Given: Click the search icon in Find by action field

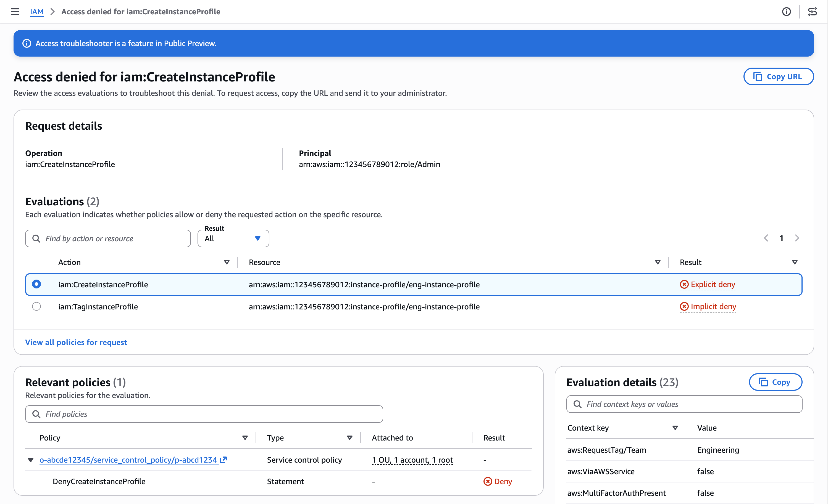Looking at the screenshot, I should click(x=36, y=238).
